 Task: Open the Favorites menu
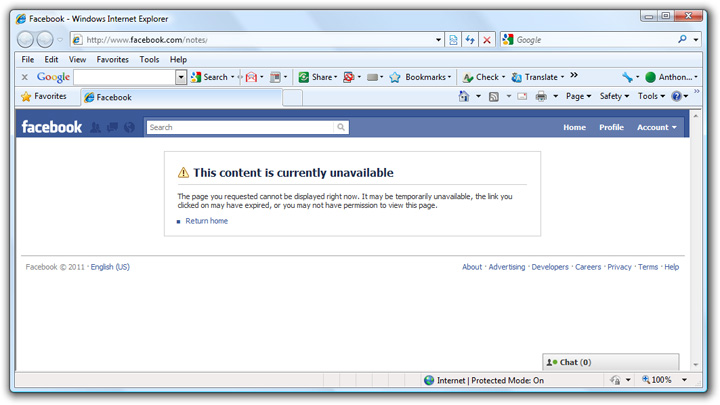click(112, 60)
